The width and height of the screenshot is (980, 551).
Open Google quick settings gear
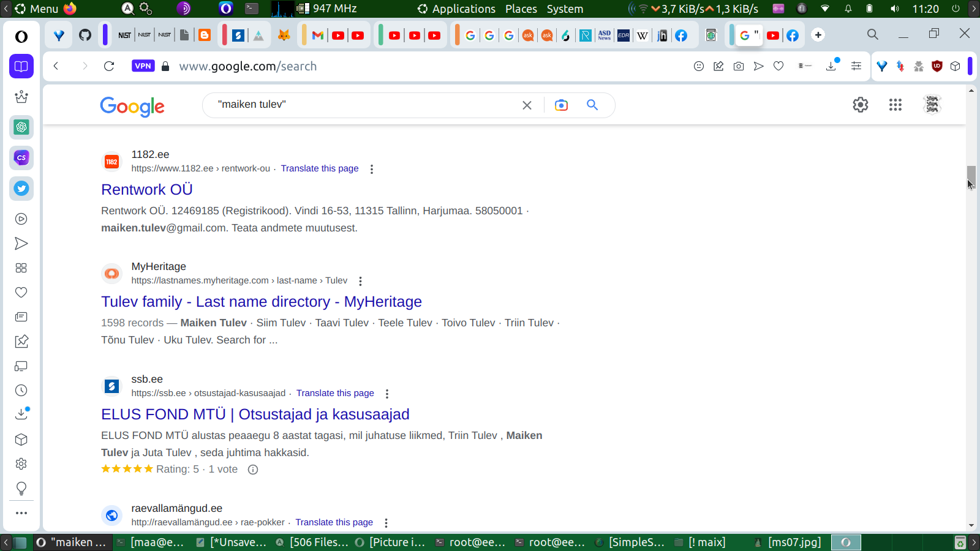(861, 105)
